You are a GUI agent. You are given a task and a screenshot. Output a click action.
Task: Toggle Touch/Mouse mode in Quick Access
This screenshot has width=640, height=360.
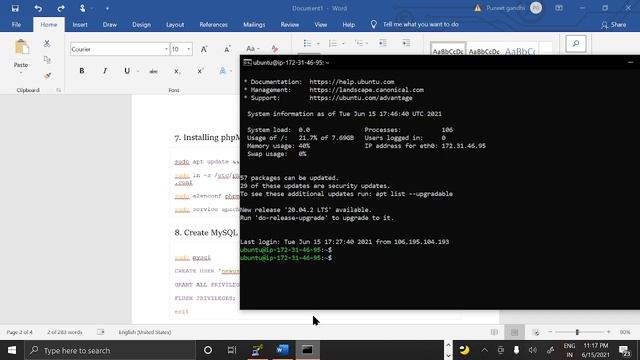coord(82,8)
